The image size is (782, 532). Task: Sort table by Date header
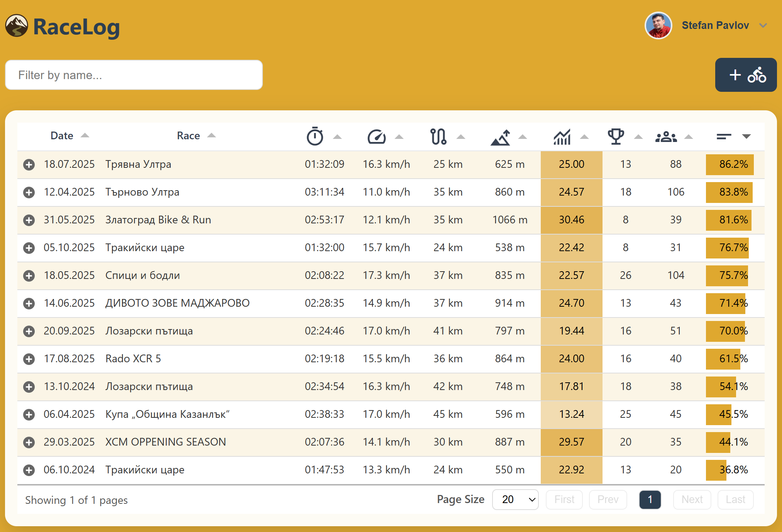(62, 136)
